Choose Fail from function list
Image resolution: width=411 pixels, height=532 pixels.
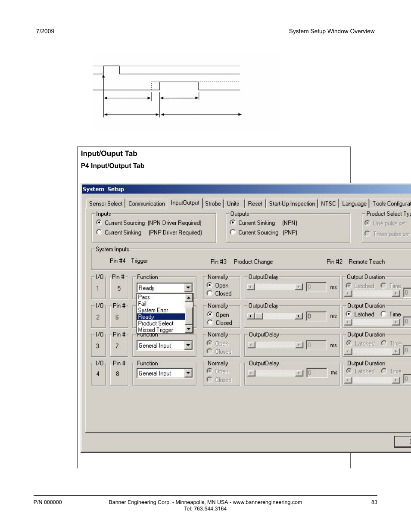point(161,304)
